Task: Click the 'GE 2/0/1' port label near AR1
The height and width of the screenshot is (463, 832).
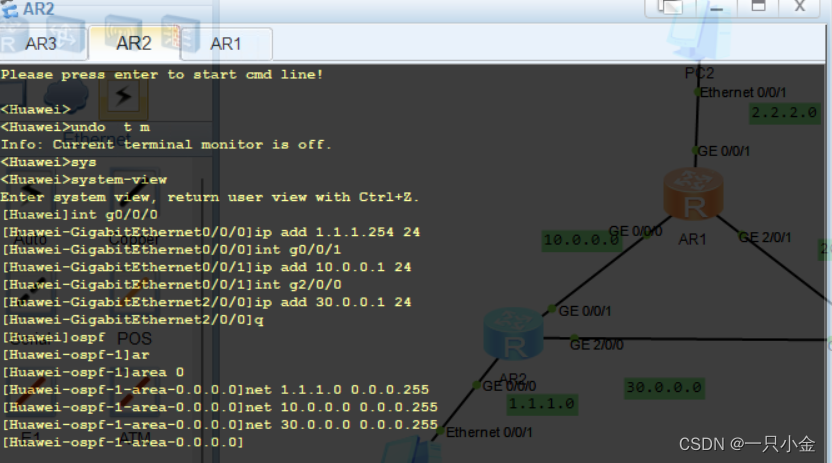Action: (765, 238)
